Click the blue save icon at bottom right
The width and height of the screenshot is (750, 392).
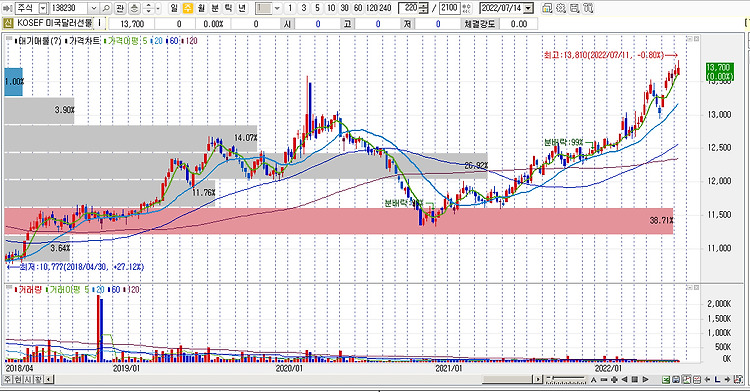click(x=675, y=380)
